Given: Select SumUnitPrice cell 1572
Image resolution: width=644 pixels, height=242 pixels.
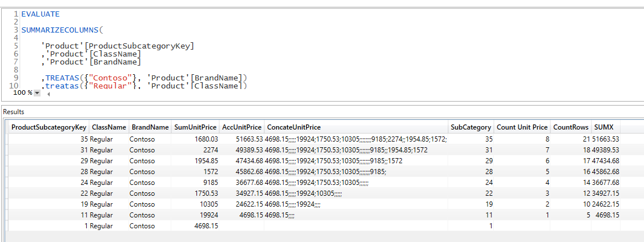Looking at the screenshot, I should pyautogui.click(x=195, y=172).
